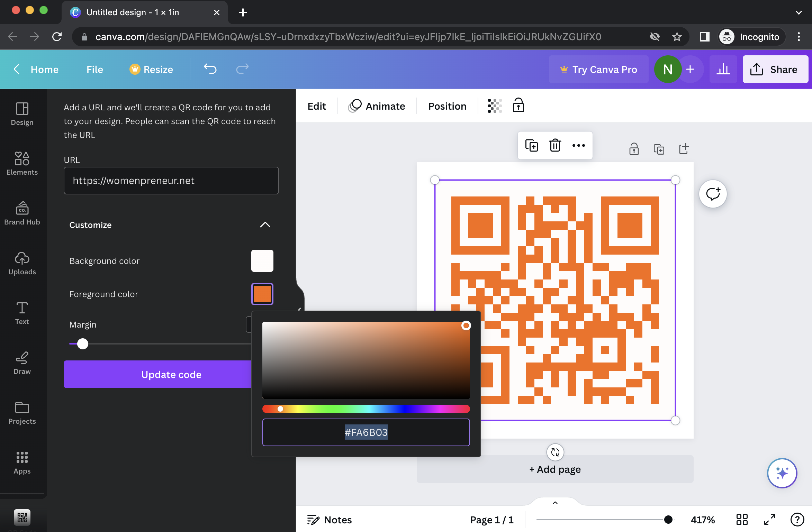Image resolution: width=812 pixels, height=532 pixels.
Task: Open the Resize menu
Action: pyautogui.click(x=152, y=69)
